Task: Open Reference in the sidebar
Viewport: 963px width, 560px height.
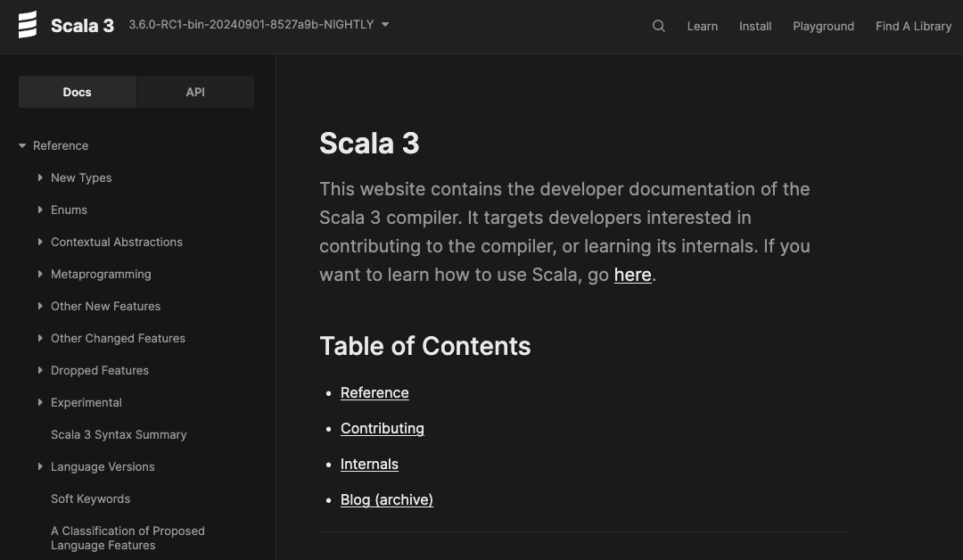Action: pos(61,145)
